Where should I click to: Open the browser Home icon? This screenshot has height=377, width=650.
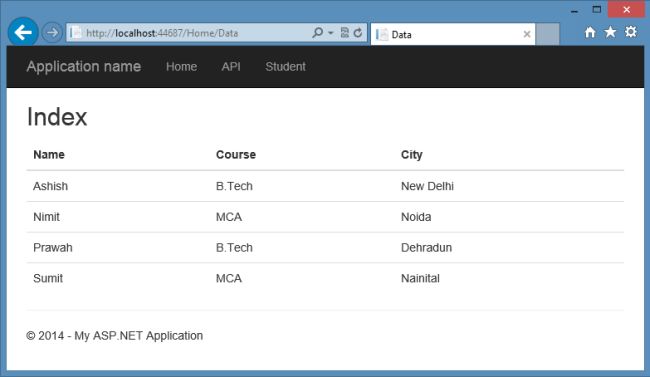(590, 32)
